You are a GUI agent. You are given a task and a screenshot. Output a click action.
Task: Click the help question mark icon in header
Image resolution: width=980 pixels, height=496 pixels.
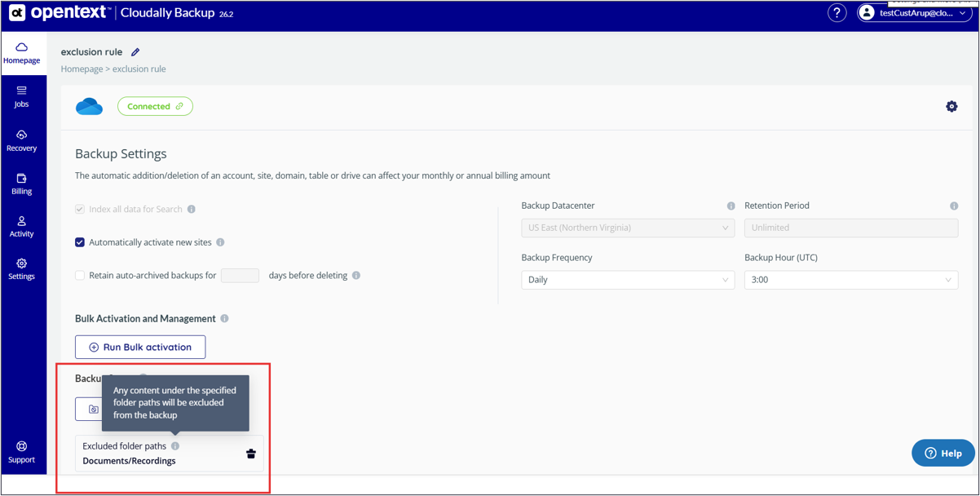coord(837,13)
